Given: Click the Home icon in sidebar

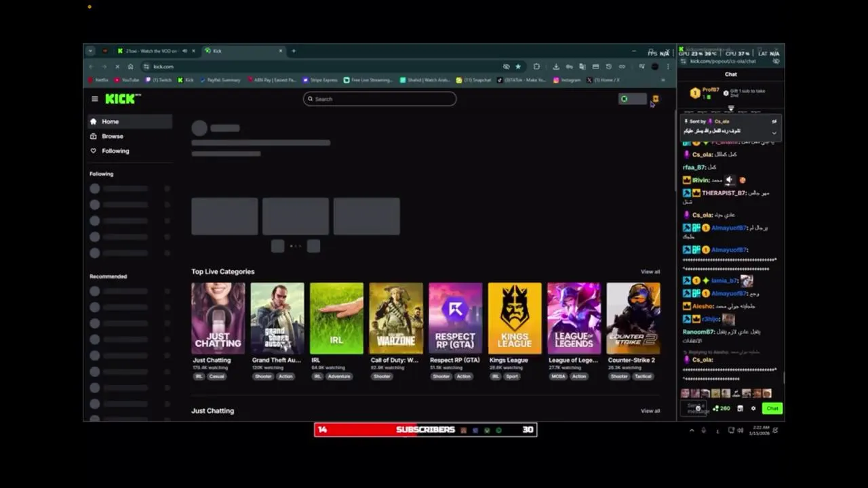Looking at the screenshot, I should (x=94, y=121).
